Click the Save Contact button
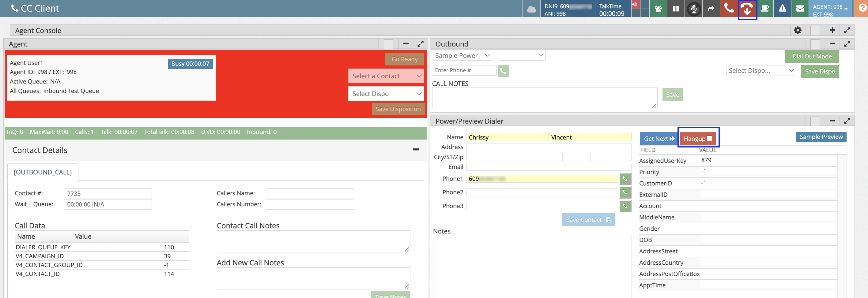 588,220
